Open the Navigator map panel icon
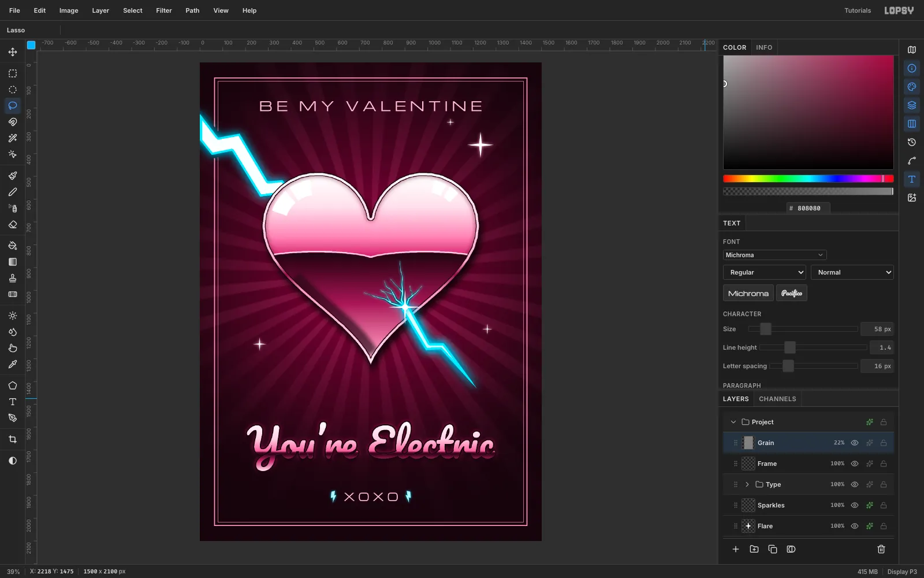The width and height of the screenshot is (924, 578). click(912, 50)
